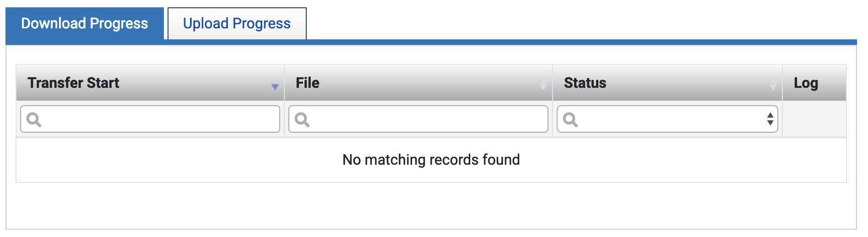Sort by the Transfer Start column header
868x237 pixels.
(73, 83)
